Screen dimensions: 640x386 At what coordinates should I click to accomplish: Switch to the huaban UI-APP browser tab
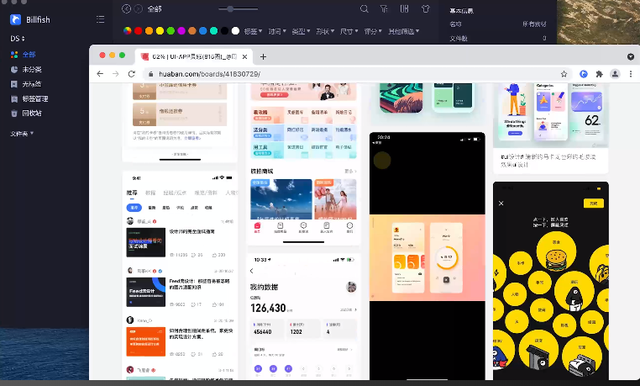coord(194,57)
